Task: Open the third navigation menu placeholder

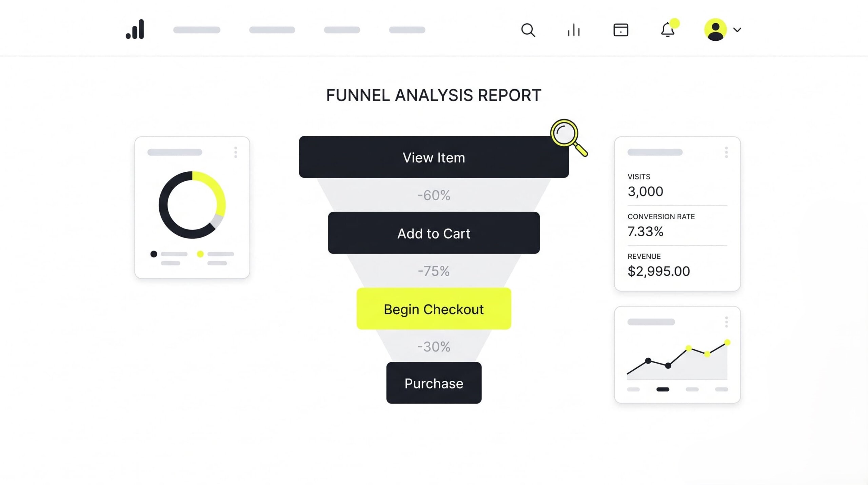Action: [342, 30]
